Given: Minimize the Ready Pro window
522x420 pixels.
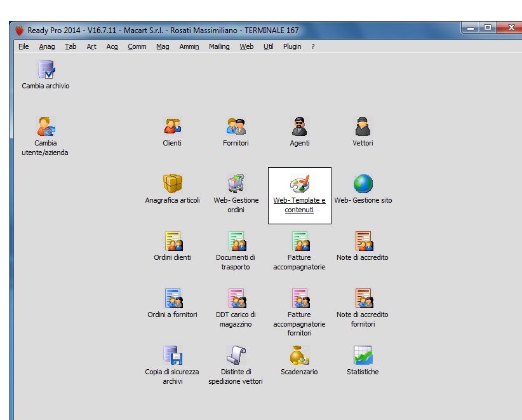Looking at the screenshot, I should tap(471, 28).
